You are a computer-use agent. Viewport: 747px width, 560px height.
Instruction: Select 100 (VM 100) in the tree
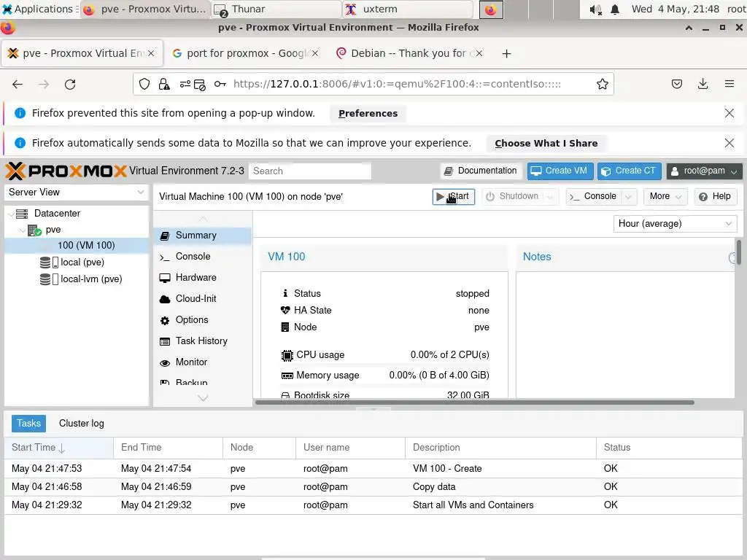tap(77, 246)
